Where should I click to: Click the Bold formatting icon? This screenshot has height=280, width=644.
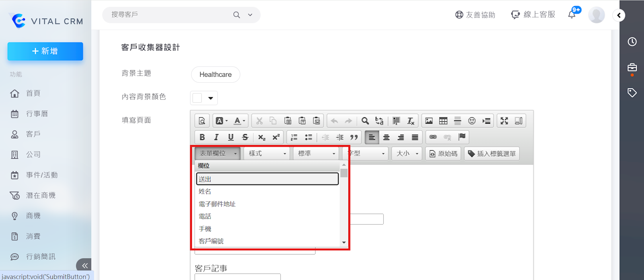202,137
